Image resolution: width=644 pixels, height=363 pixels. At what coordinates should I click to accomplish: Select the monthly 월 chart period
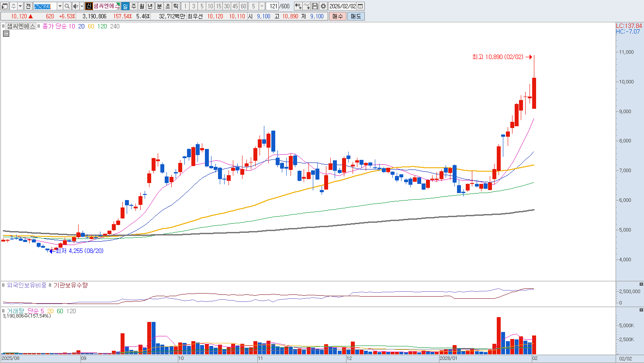(142, 6)
